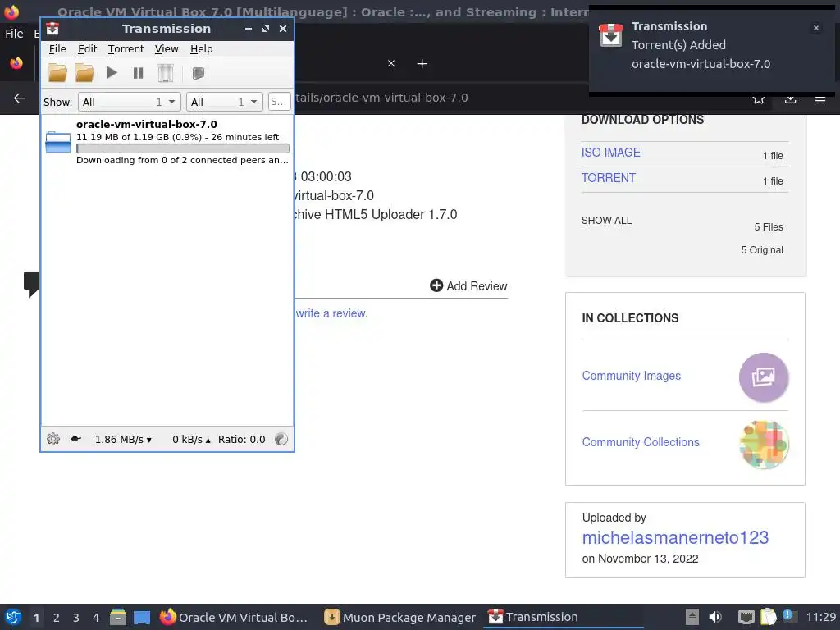Open the first Show All filter dropdown
Image resolution: width=840 pixels, height=630 pixels.
129,102
